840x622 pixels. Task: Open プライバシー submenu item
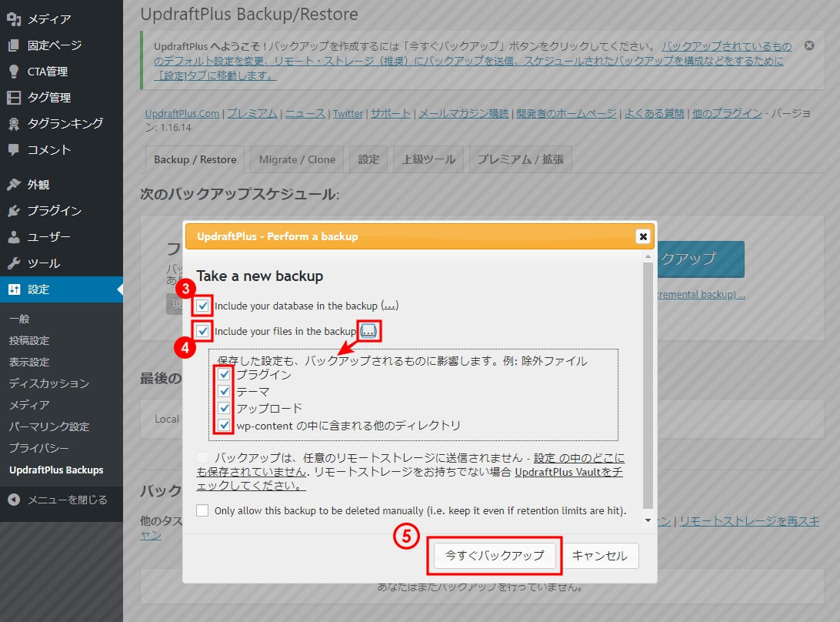click(x=38, y=448)
